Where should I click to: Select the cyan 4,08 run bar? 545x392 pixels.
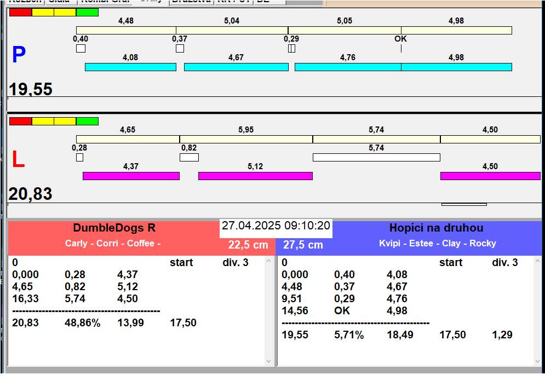click(130, 67)
